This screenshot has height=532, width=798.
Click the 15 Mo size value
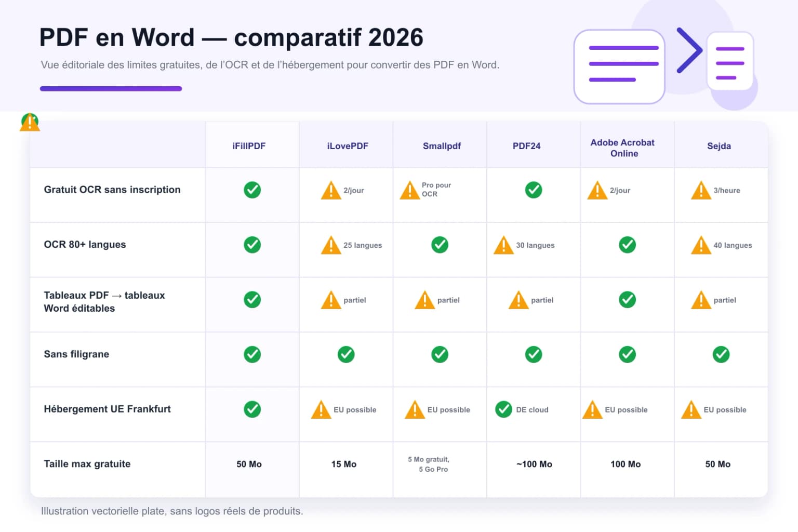tap(344, 464)
